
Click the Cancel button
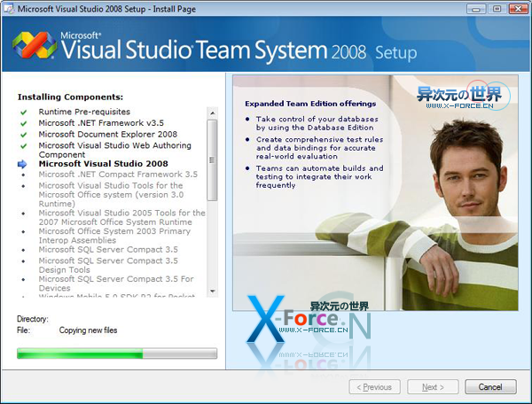[x=490, y=386]
